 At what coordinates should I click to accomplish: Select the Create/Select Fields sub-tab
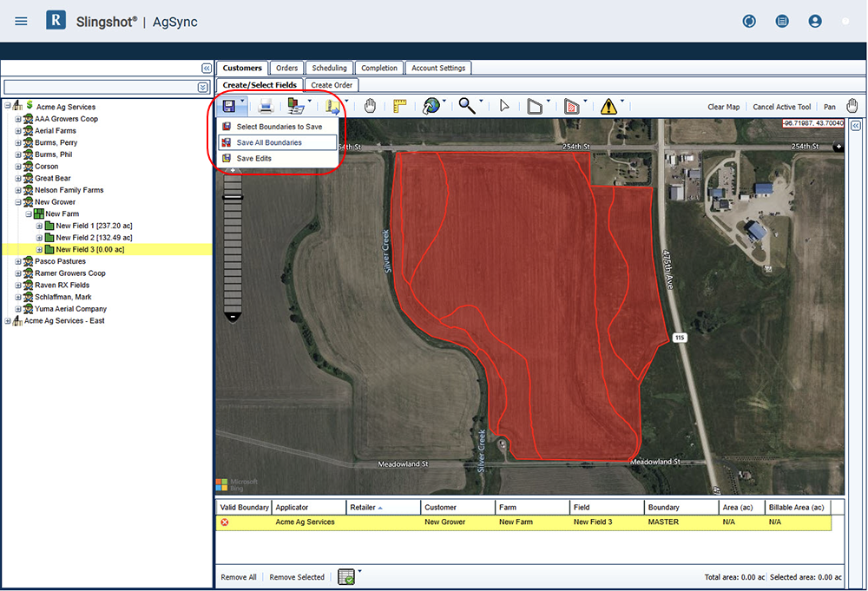click(x=260, y=85)
